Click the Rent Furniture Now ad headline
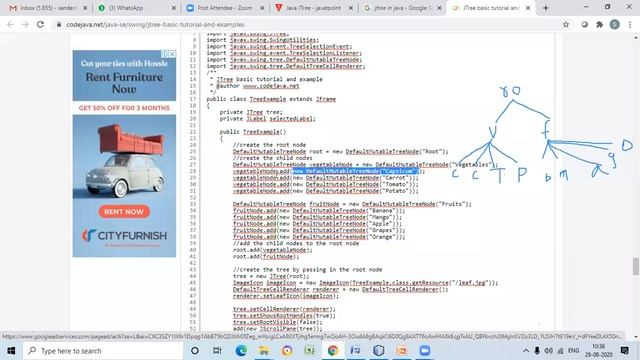Screen dimensions: 640x360 [x=124, y=83]
